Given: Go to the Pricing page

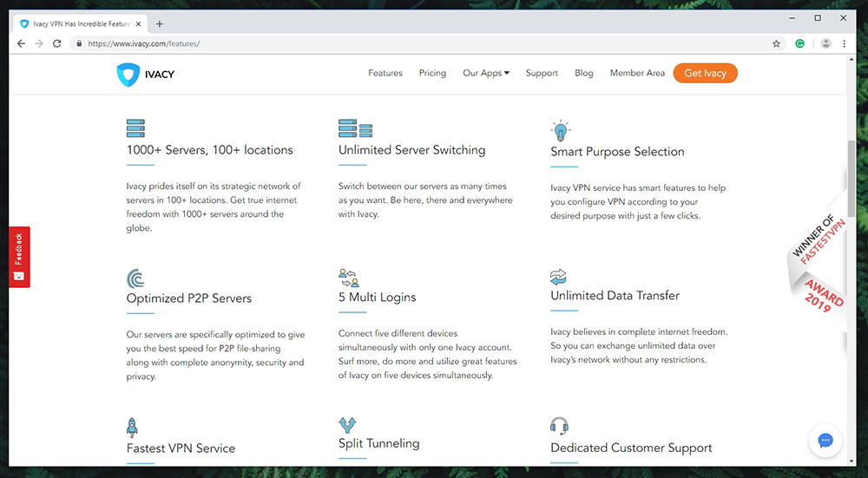Looking at the screenshot, I should (432, 73).
